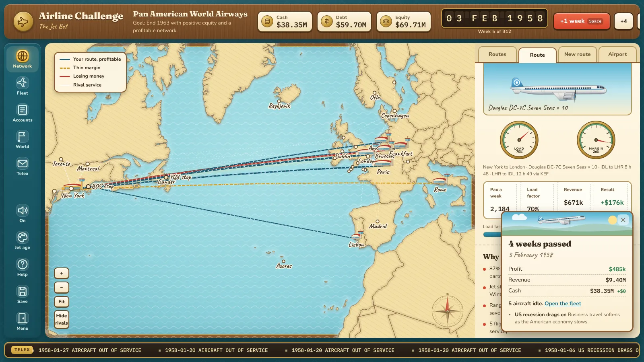Select the Route tab

pos(537,55)
